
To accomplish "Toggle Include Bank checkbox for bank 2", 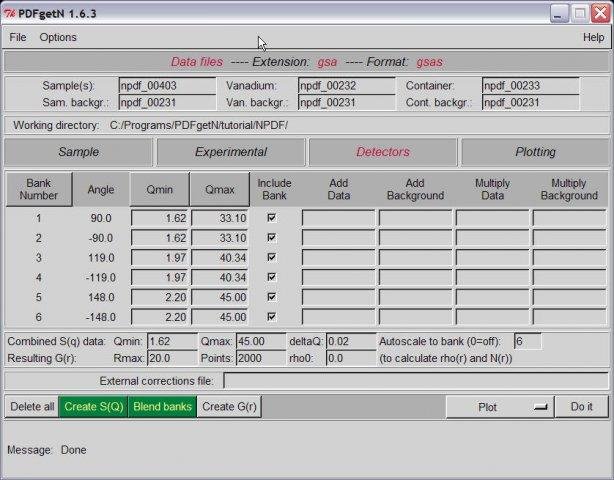I will click(x=271, y=238).
